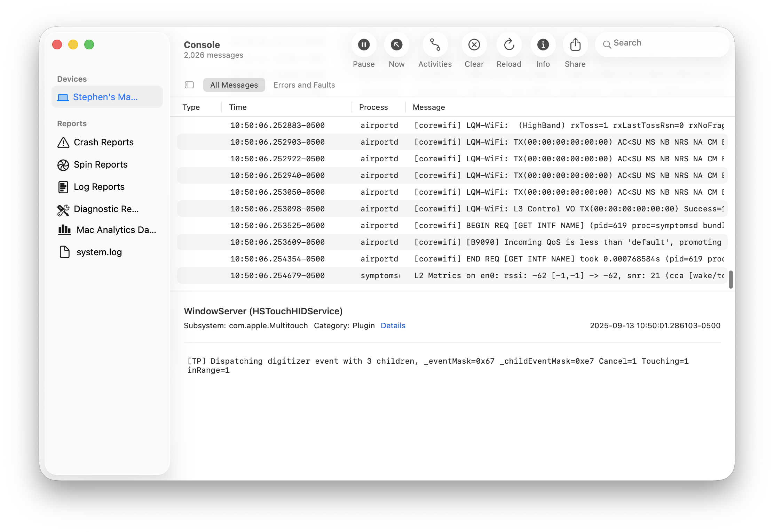Clear all console messages
The image size is (774, 532).
coord(474,45)
